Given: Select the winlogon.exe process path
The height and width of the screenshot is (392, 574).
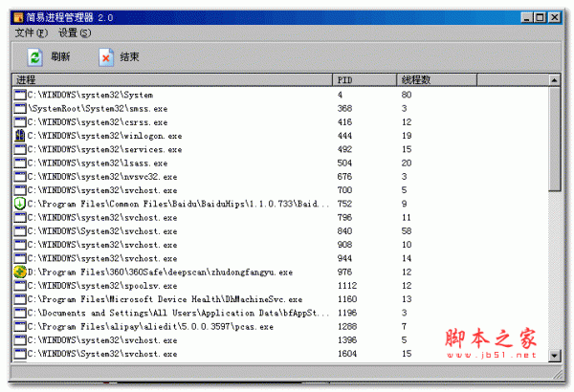Looking at the screenshot, I should [104, 136].
